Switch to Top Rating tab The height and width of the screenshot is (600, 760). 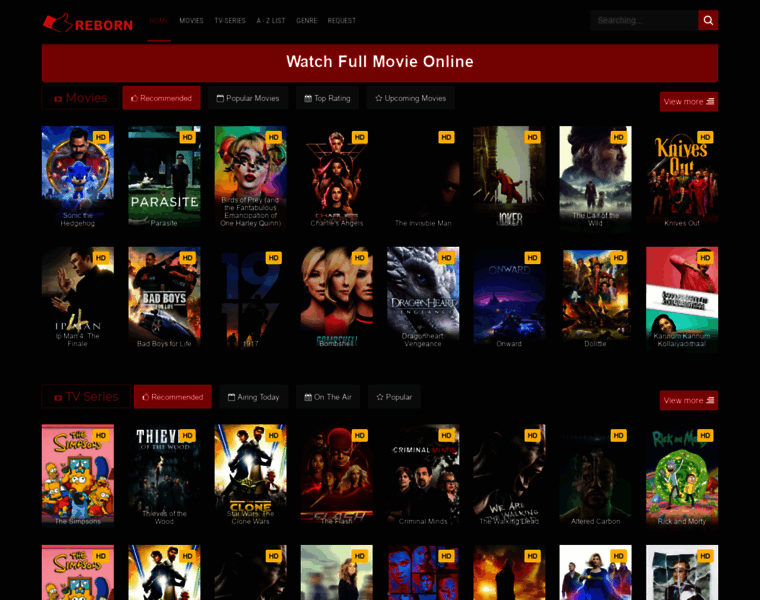[327, 98]
